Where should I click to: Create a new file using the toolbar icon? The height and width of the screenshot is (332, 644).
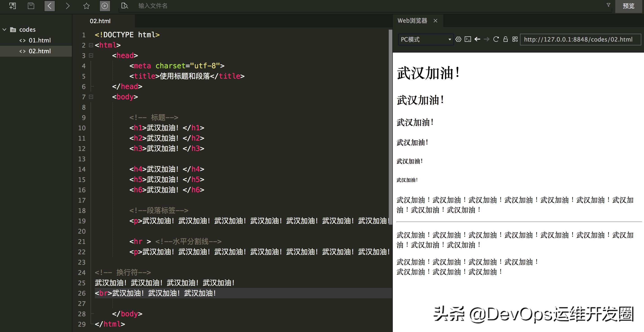(13, 6)
